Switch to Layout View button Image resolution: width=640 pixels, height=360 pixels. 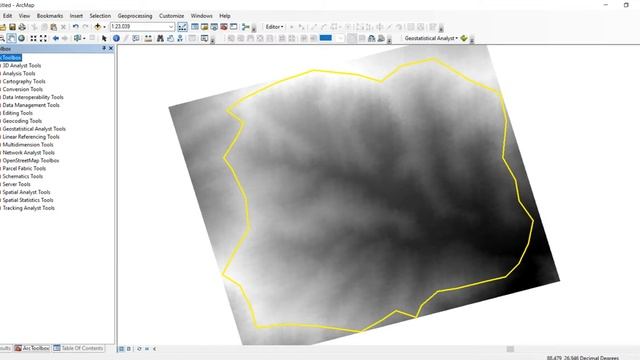pyautogui.click(x=129, y=349)
